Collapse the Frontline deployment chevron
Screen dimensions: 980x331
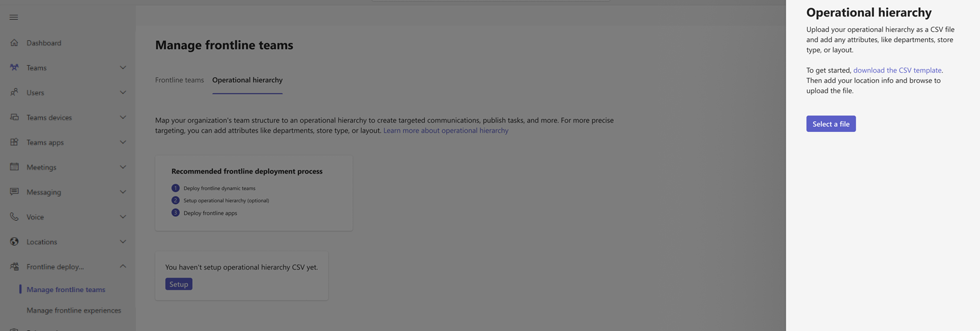pos(123,267)
